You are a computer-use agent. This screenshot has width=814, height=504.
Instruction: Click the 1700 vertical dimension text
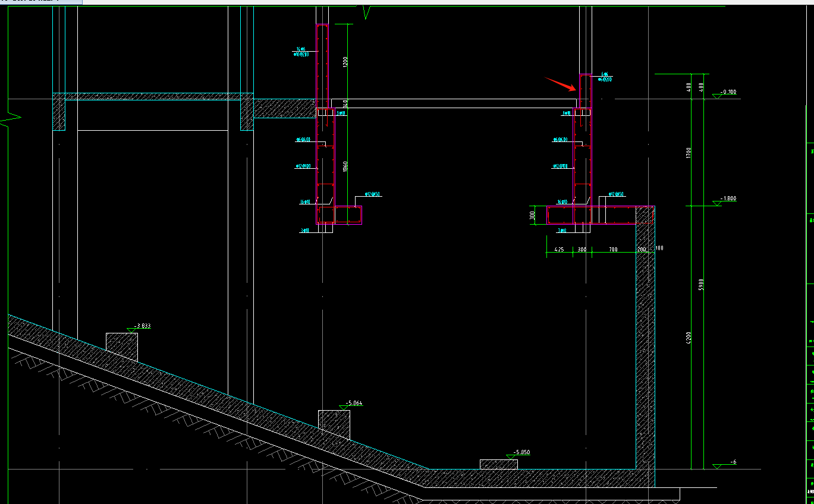[689, 153]
